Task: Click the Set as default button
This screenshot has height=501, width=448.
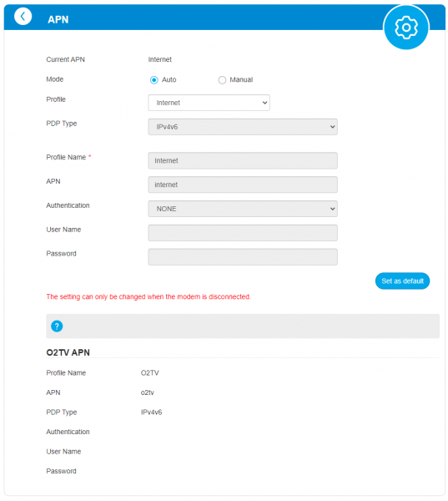Action: click(402, 281)
